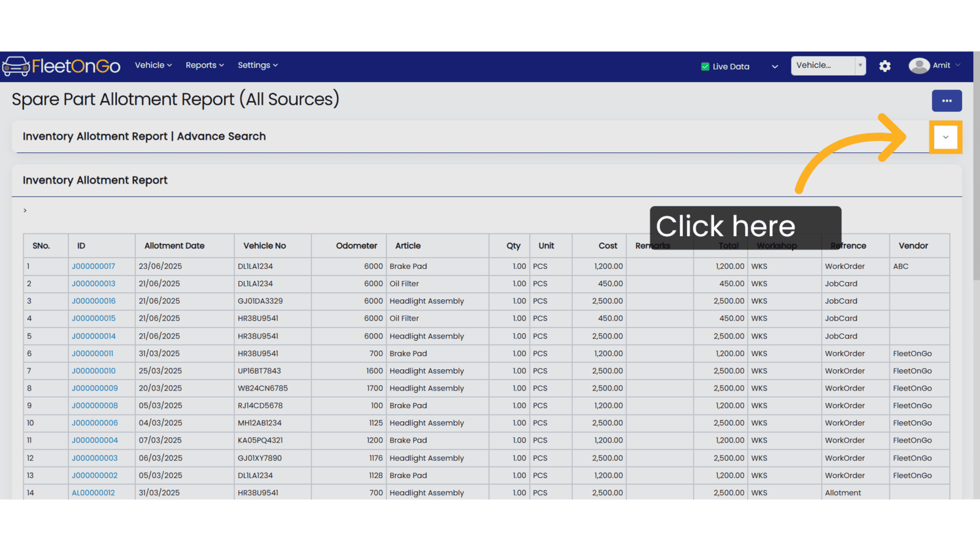This screenshot has height=551, width=980.
Task: Open job J000000003 link
Action: coord(94,458)
